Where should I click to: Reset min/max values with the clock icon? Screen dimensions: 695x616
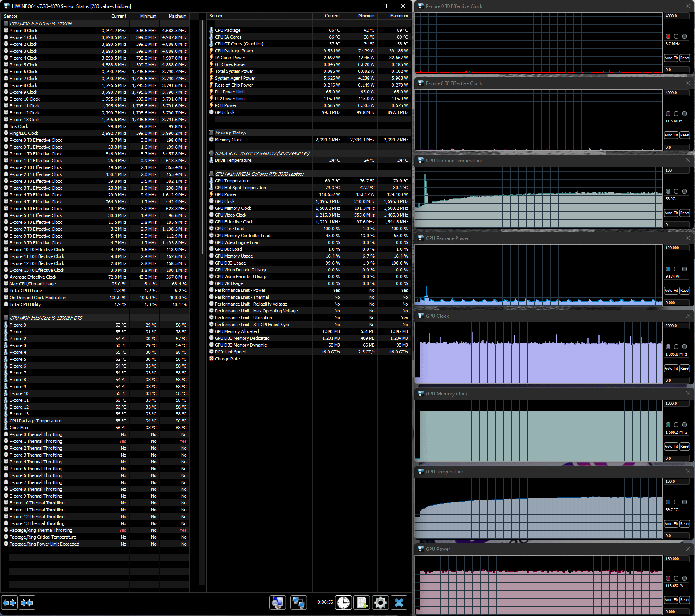tap(343, 602)
